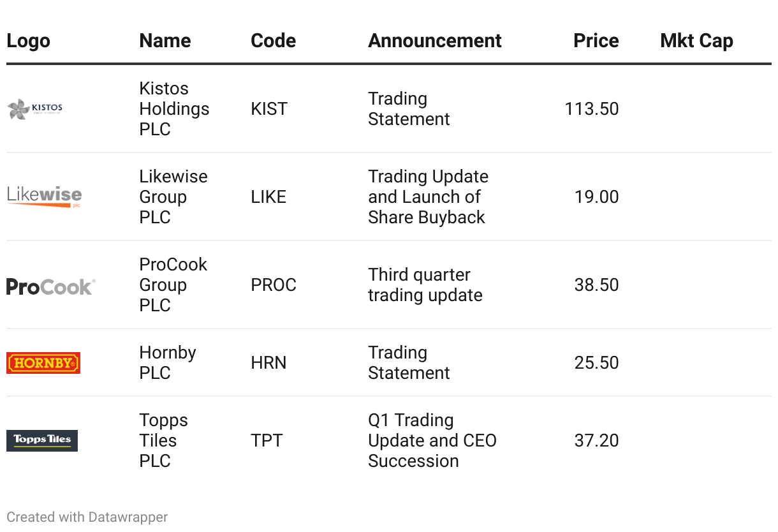Screen dimensions: 778x532
Task: Click the Topps Tiles logo
Action: click(42, 440)
